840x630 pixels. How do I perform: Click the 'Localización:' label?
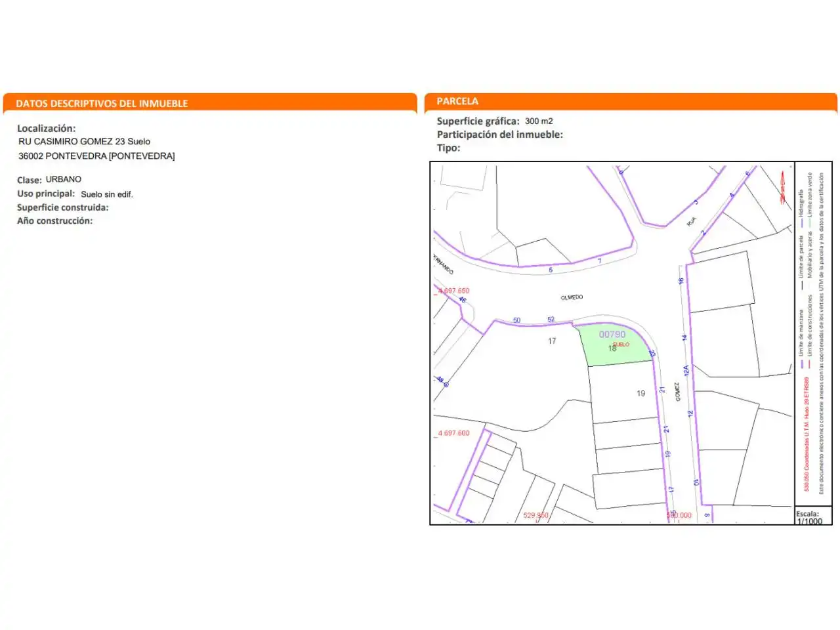coord(46,128)
